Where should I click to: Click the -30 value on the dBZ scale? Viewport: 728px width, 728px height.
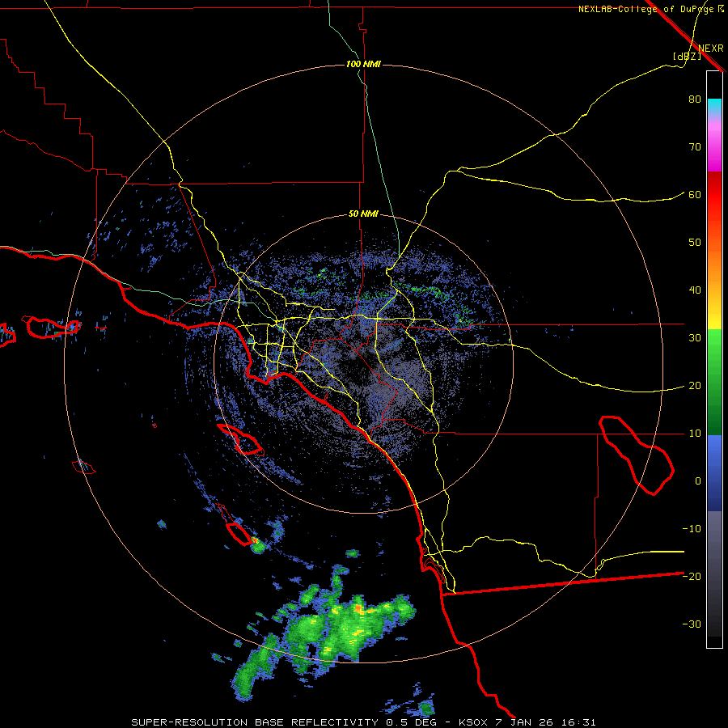click(x=692, y=624)
